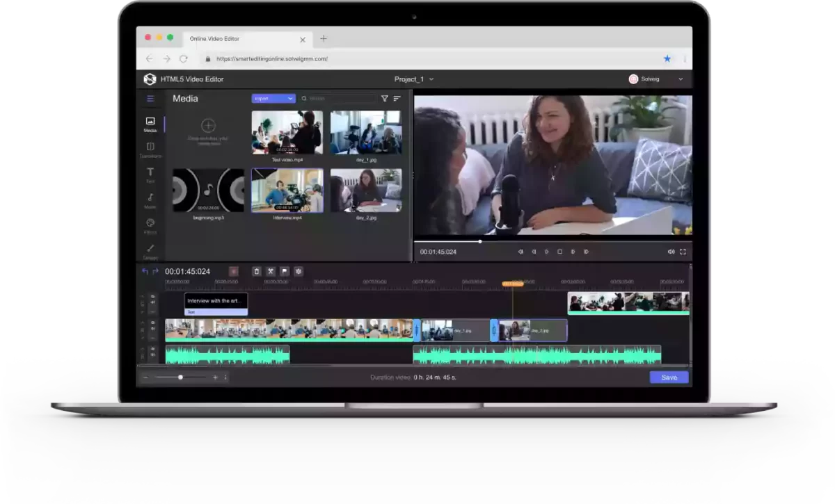The width and height of the screenshot is (835, 504).
Task: Open the Transitions panel in the sidebar
Action: point(150,149)
